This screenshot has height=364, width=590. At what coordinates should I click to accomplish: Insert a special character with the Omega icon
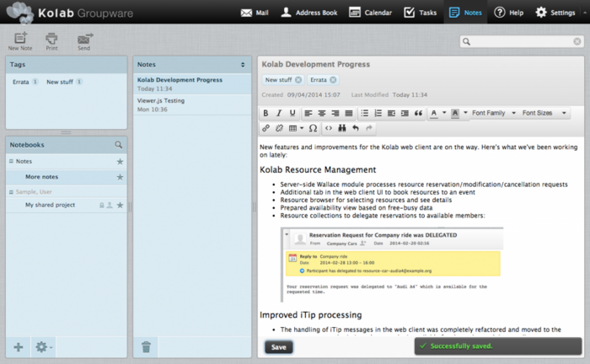click(x=313, y=128)
